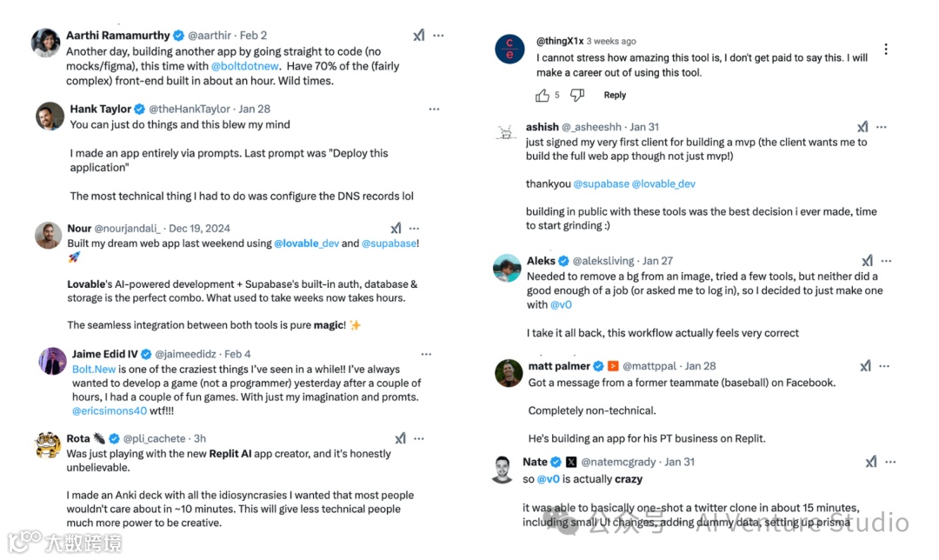Click Hank Taylor's profile avatar
Image resolution: width=939 pixels, height=560 pixels.
[x=50, y=117]
